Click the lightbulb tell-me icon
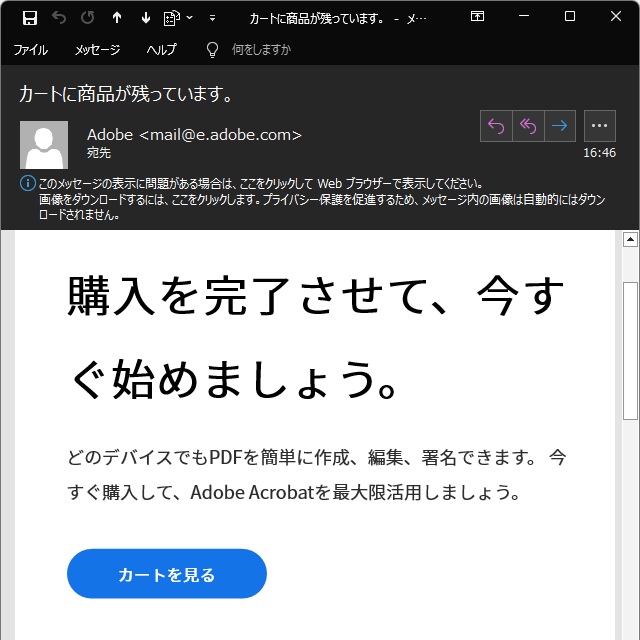Viewport: 640px width, 640px height. point(212,50)
